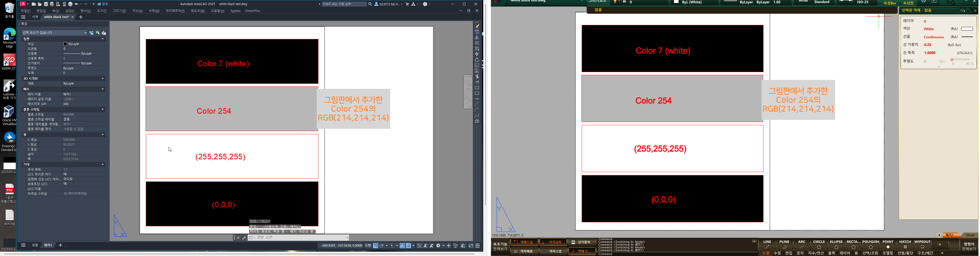
Task: Click customization menu icon in AutoCAD status bar
Action: (477, 246)
